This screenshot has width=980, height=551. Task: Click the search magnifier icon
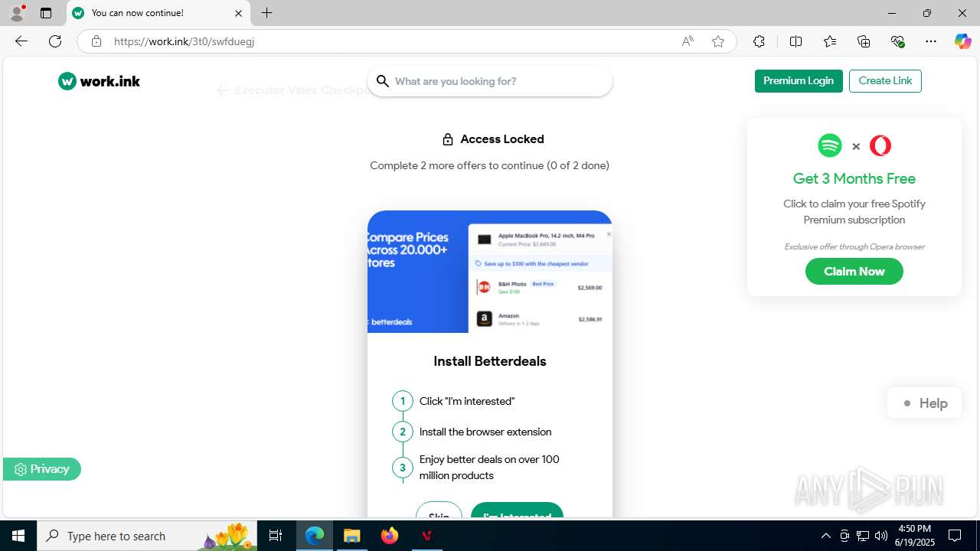(383, 81)
